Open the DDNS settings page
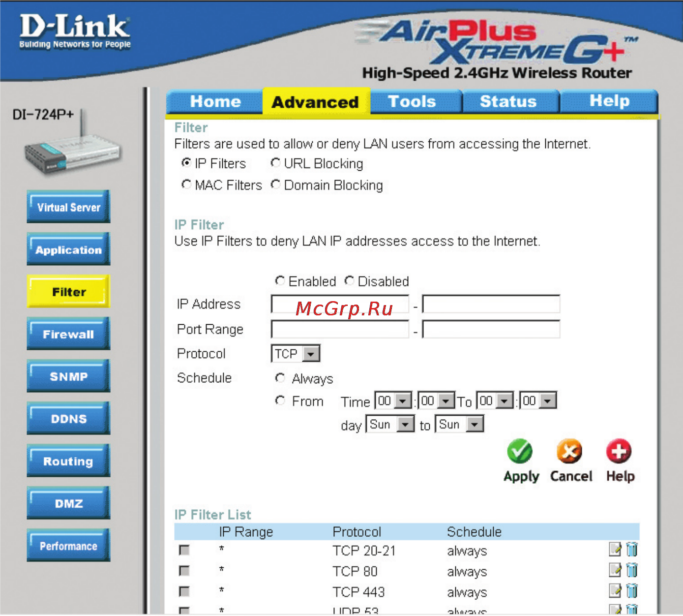Screen dimensions: 683x616 pos(68,419)
